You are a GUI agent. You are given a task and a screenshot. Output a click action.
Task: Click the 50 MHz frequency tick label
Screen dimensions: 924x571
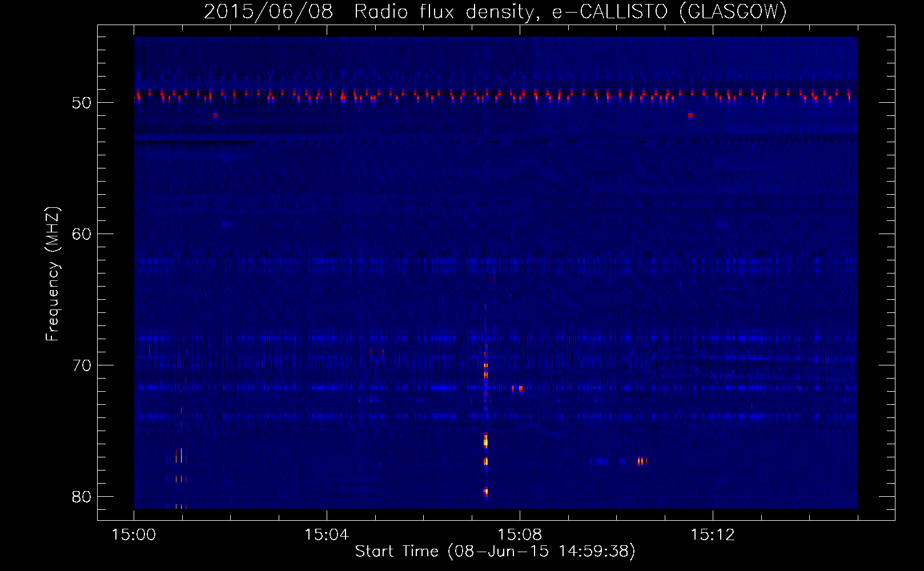point(82,103)
